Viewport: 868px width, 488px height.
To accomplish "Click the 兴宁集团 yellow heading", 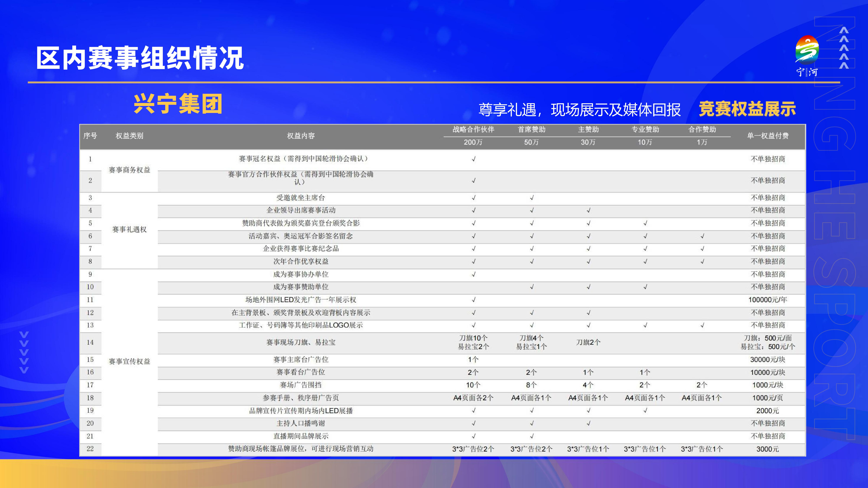I will click(x=178, y=104).
